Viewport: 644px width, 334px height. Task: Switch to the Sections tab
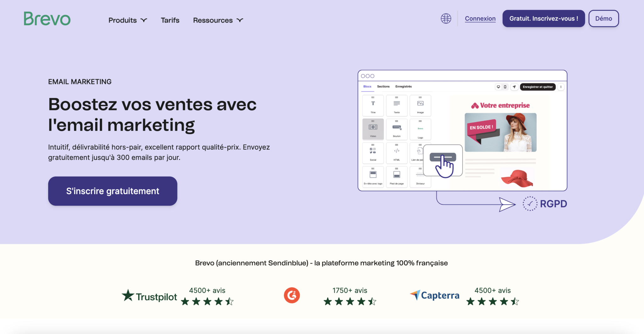[x=383, y=86]
